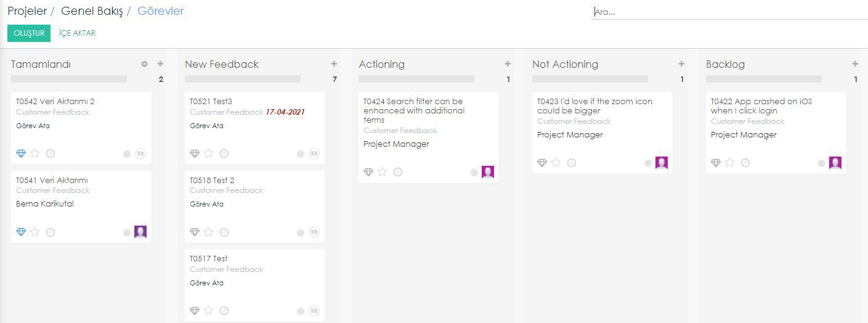Toggle star priority on T0541 card
The width and height of the screenshot is (868, 323).
[35, 232]
